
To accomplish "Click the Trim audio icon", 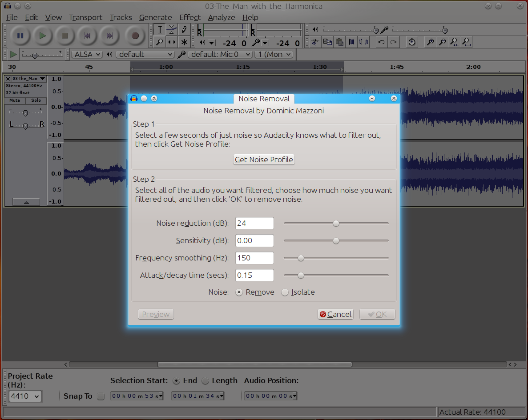I will point(351,42).
